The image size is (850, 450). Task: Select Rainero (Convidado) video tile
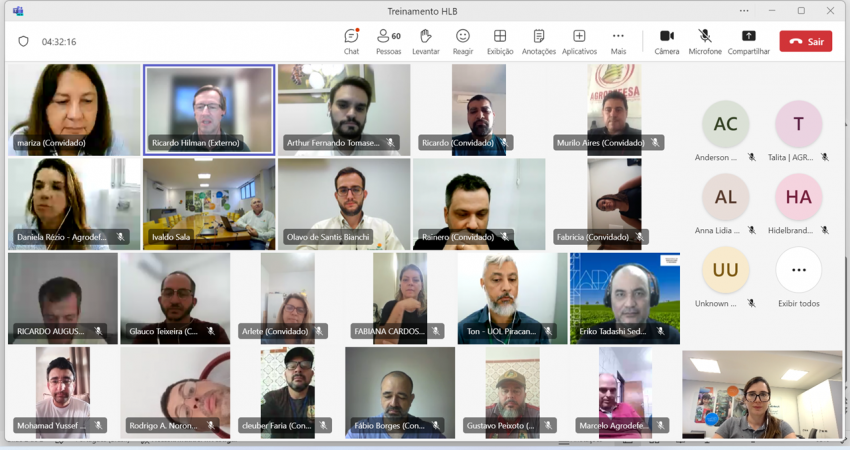(479, 204)
